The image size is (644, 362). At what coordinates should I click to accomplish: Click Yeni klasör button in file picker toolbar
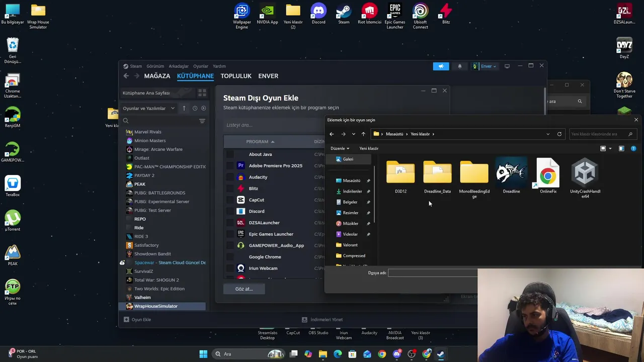369,148
